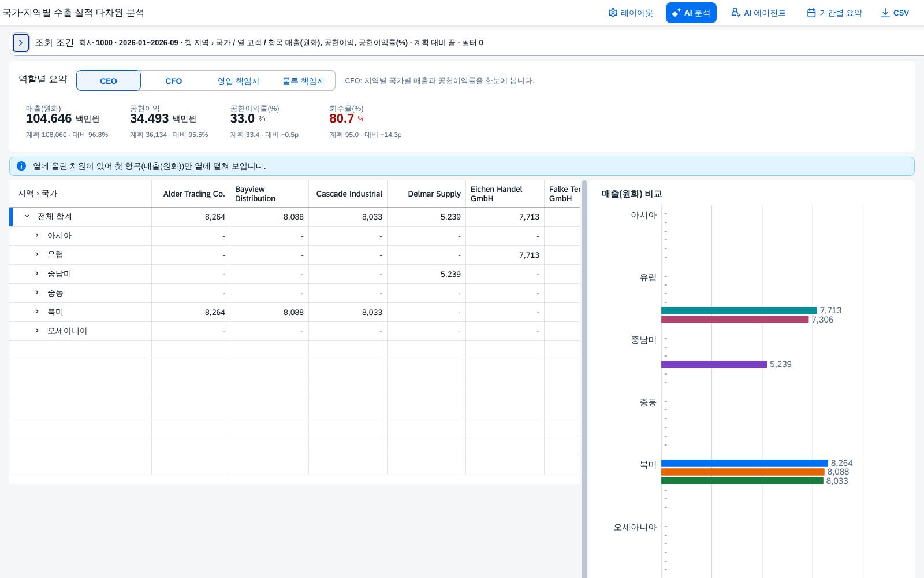Expand the 북미 region row
Viewport: 924px width, 578px height.
[x=37, y=312]
